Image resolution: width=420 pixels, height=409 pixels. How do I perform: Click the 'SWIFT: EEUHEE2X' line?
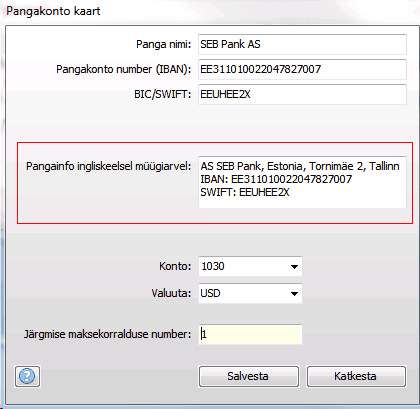[245, 192]
